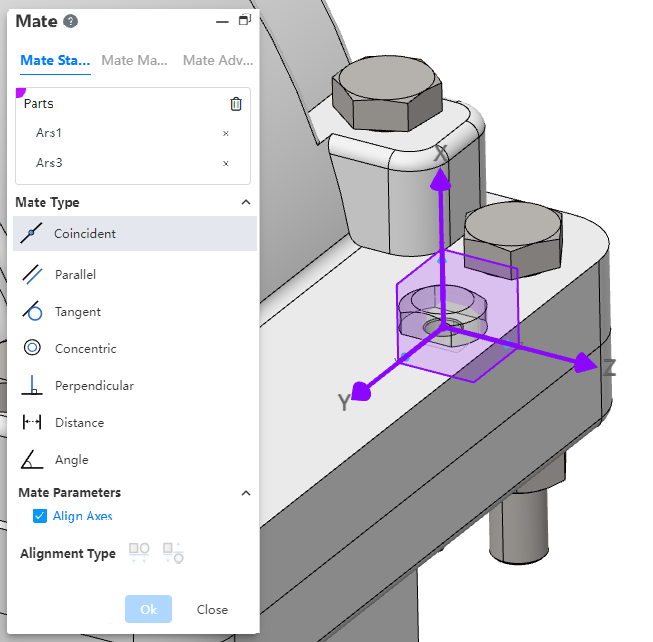Select the second Alignment Type icon
The height and width of the screenshot is (642, 653).
173,553
